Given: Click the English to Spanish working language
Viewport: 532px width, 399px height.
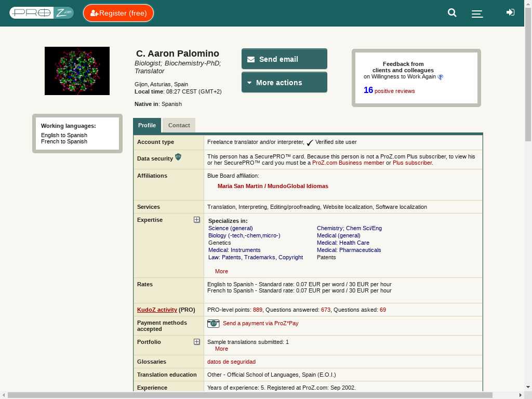Looking at the screenshot, I should [64, 135].
